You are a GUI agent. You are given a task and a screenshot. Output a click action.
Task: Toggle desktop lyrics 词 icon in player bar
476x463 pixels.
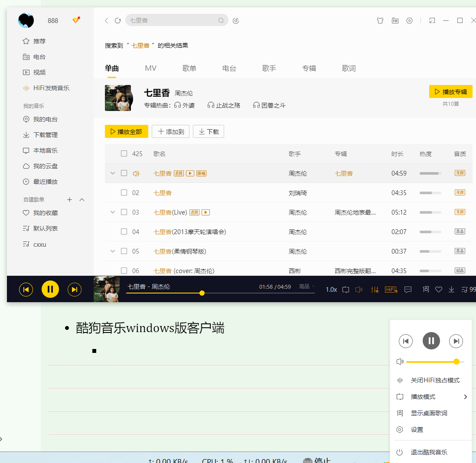point(426,289)
